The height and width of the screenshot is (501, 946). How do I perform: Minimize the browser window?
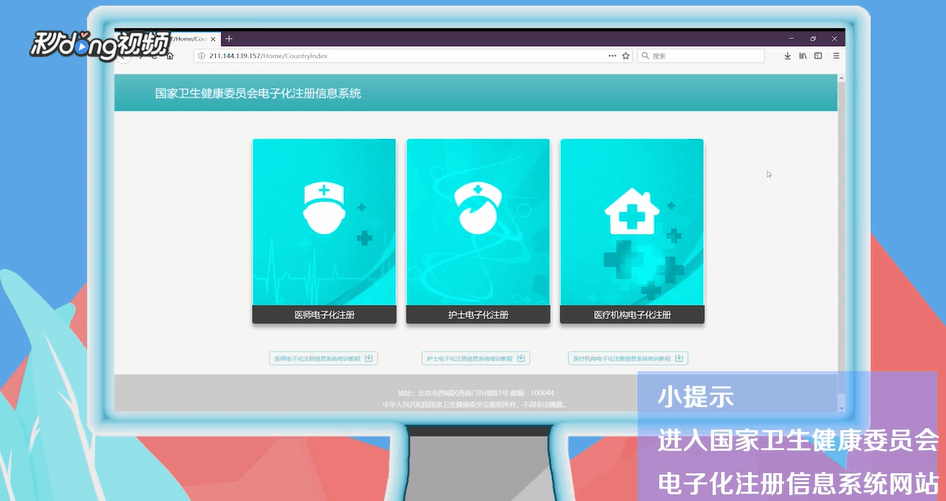792,39
